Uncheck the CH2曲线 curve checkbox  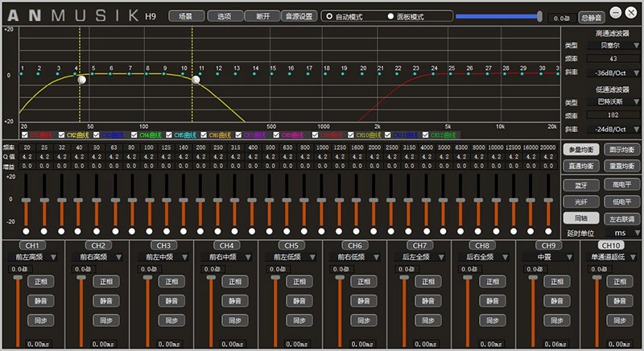(60, 135)
